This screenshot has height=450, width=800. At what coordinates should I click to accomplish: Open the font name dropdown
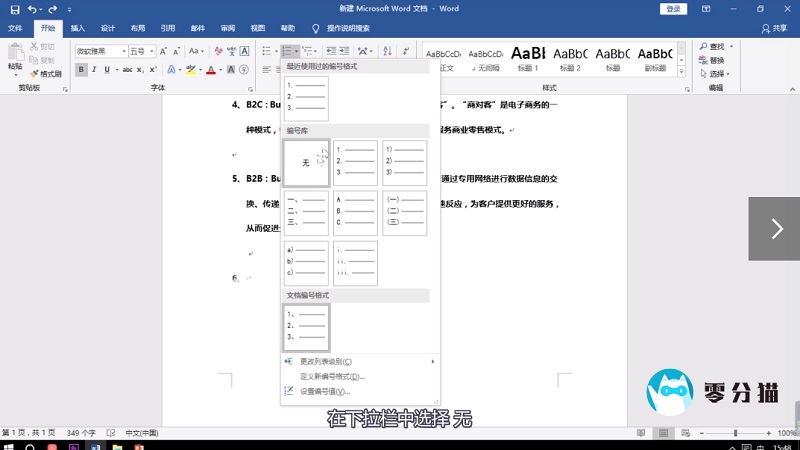click(123, 51)
